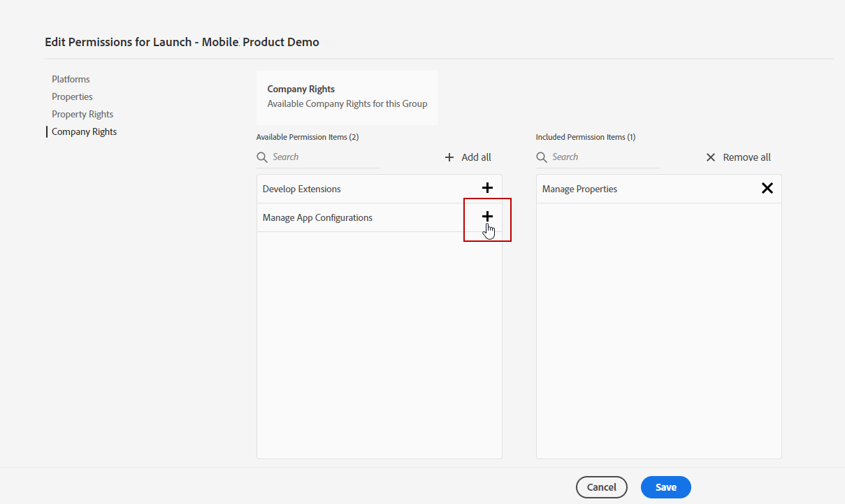845x504 pixels.
Task: Add the Develop Extensions permission with plus icon
Action: [488, 188]
